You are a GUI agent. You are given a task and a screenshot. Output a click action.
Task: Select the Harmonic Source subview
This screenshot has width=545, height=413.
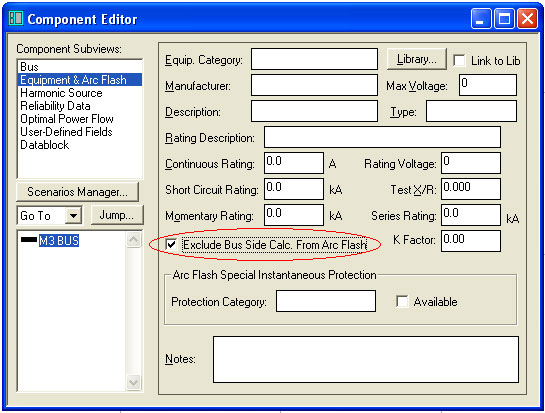(x=61, y=93)
